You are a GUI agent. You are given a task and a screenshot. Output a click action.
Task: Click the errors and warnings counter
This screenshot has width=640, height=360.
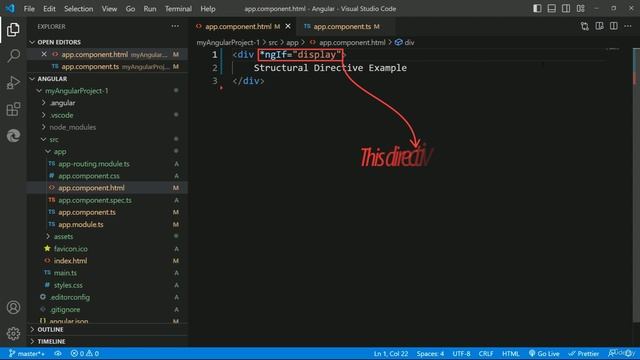point(85,353)
